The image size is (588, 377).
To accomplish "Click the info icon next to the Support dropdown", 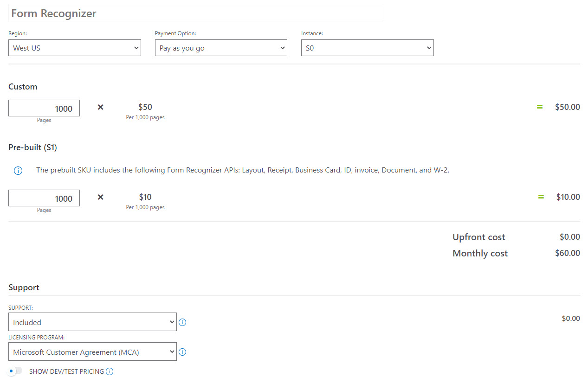I will tap(182, 322).
